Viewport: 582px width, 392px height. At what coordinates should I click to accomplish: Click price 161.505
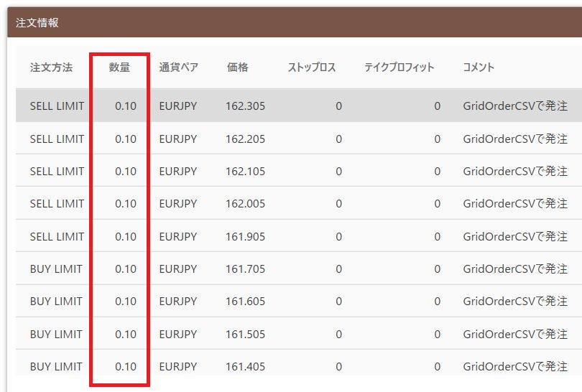coord(245,334)
